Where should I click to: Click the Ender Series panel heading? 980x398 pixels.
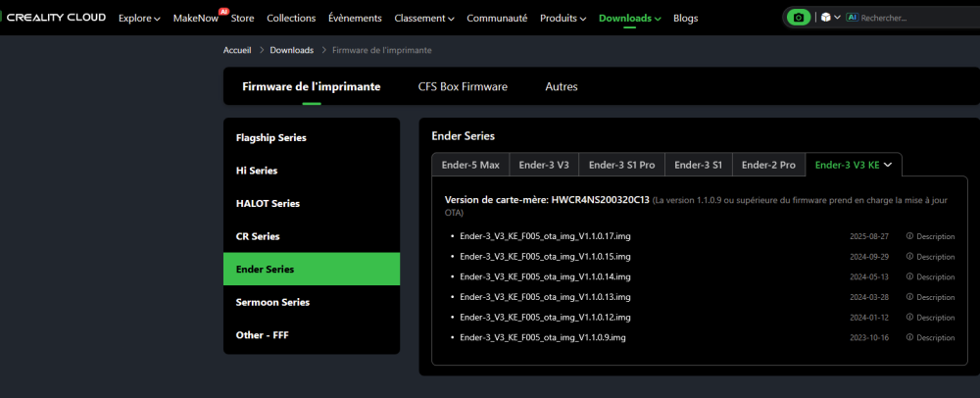pyautogui.click(x=463, y=135)
